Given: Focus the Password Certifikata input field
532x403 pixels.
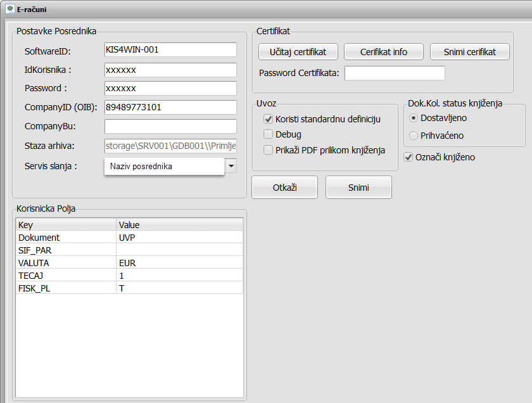Looking at the screenshot, I should click(395, 73).
